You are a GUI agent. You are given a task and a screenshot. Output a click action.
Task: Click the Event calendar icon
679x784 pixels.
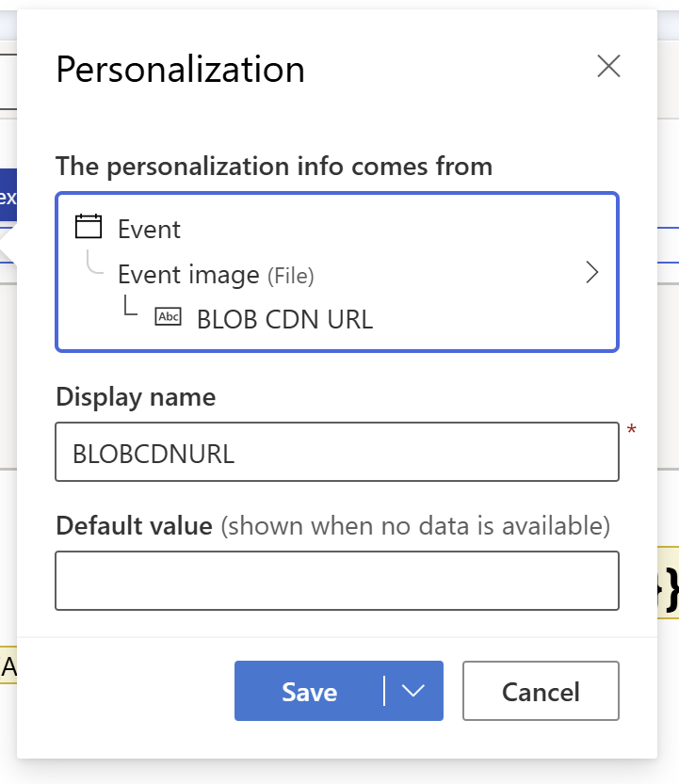click(x=88, y=228)
